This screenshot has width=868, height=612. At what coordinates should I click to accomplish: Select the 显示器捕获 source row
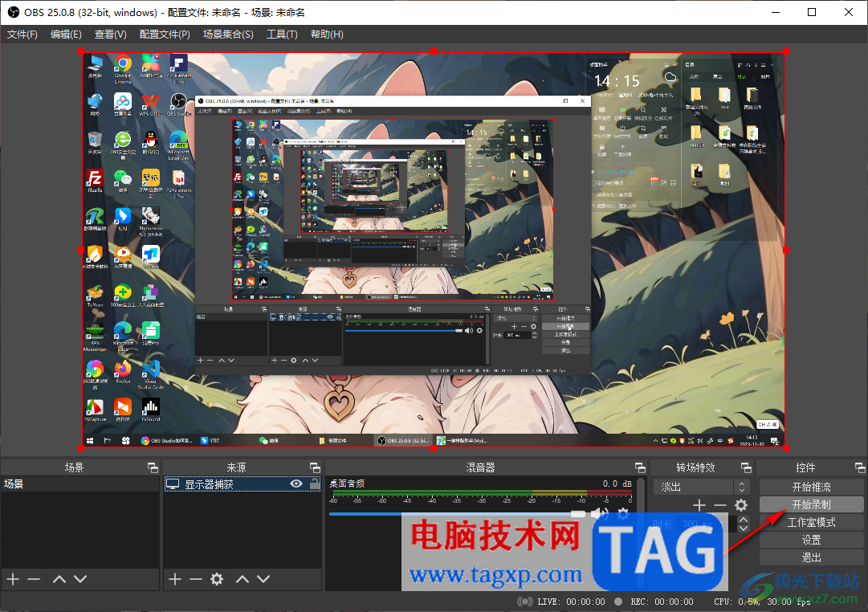pyautogui.click(x=242, y=484)
